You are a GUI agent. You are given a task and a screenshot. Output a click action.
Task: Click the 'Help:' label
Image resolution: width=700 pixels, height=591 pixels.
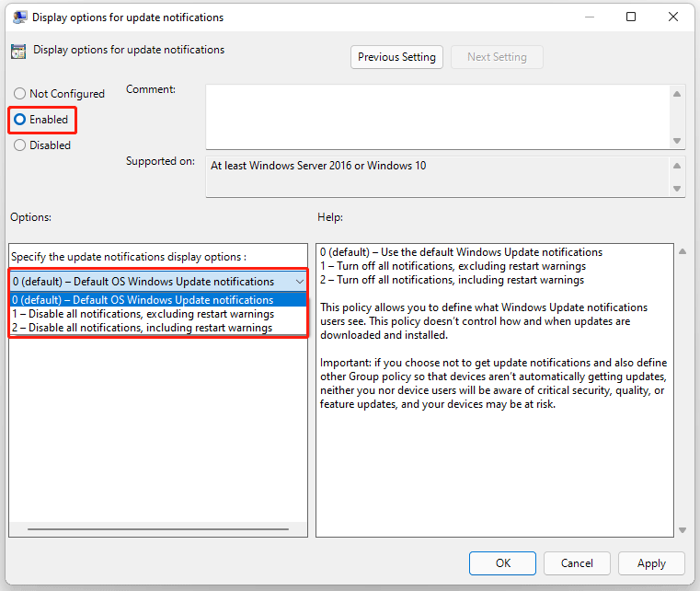(330, 217)
